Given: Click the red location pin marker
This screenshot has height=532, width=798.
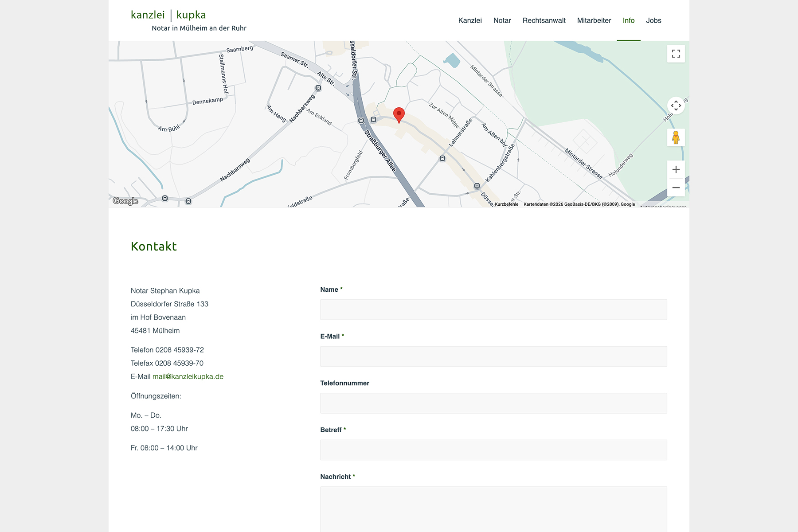Looking at the screenshot, I should tap(399, 114).
